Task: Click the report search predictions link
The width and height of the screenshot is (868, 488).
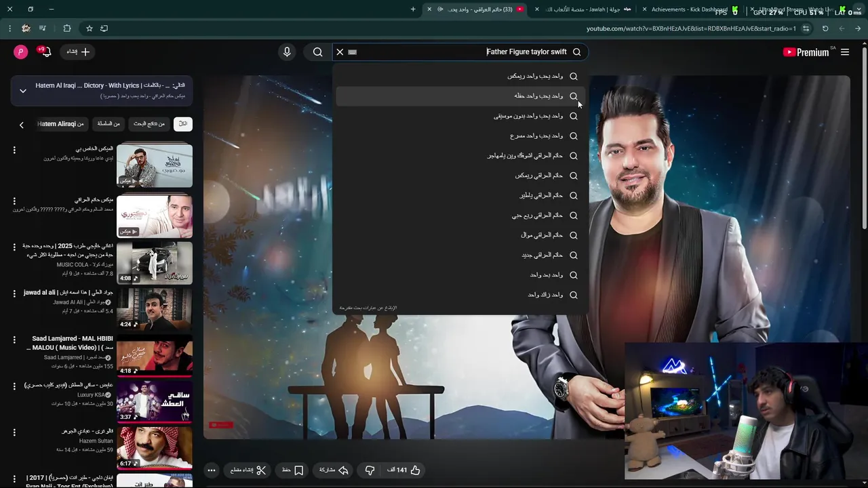Action: point(368,308)
